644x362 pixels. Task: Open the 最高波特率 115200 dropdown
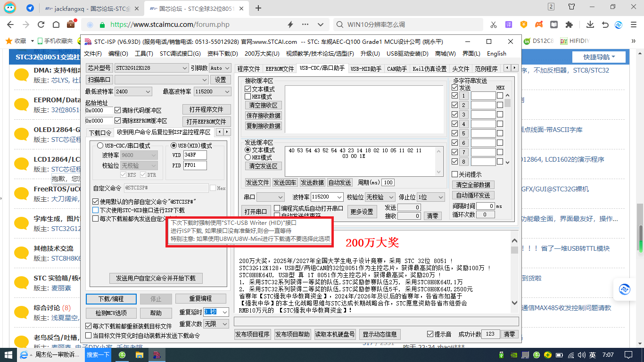212,91
